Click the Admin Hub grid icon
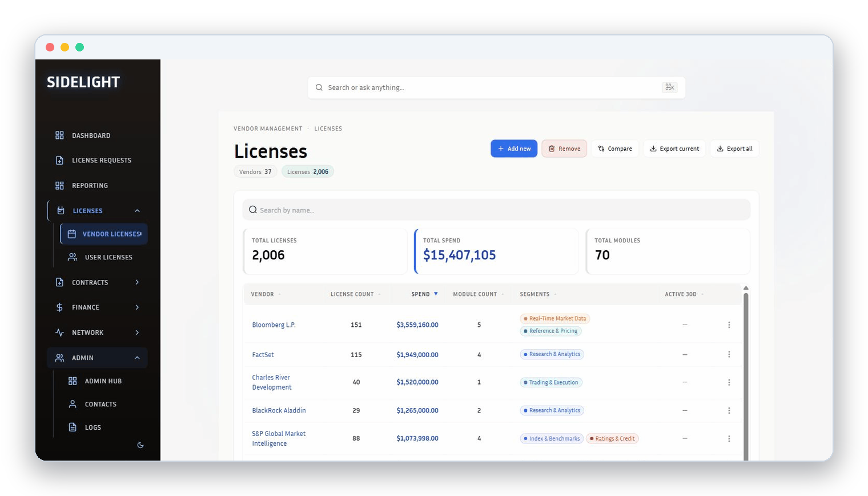 coord(73,381)
